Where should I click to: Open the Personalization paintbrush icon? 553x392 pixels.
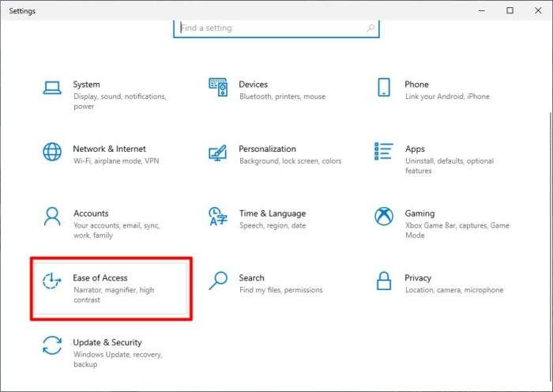click(217, 153)
